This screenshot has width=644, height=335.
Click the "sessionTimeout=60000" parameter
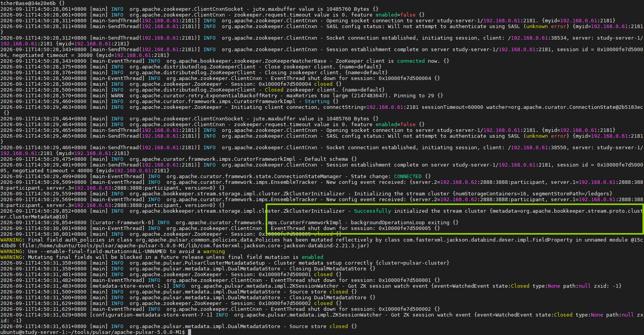(453, 107)
